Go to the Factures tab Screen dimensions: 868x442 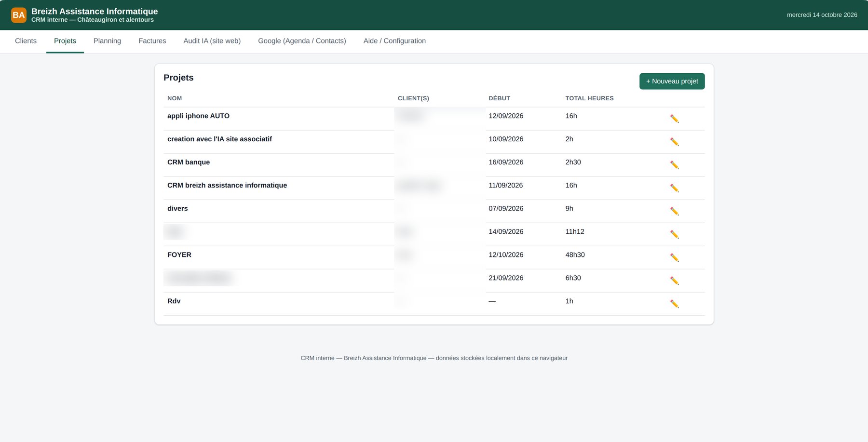pyautogui.click(x=152, y=41)
